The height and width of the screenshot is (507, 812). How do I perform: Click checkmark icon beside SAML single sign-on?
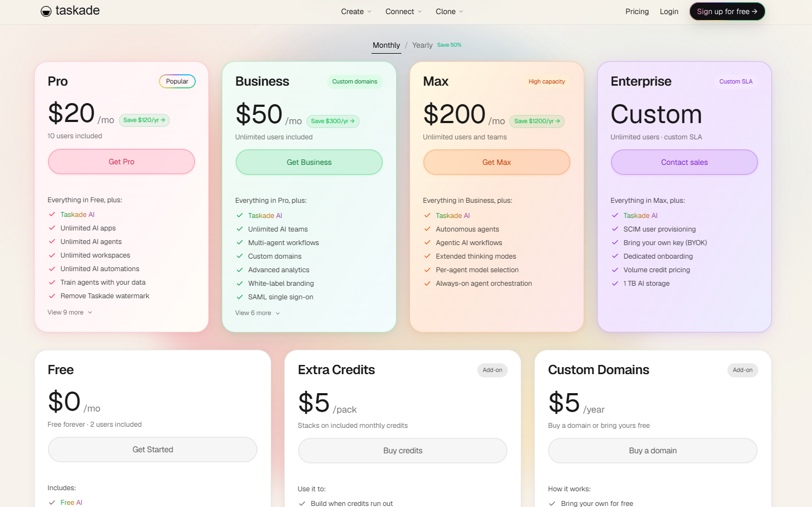[x=240, y=297]
